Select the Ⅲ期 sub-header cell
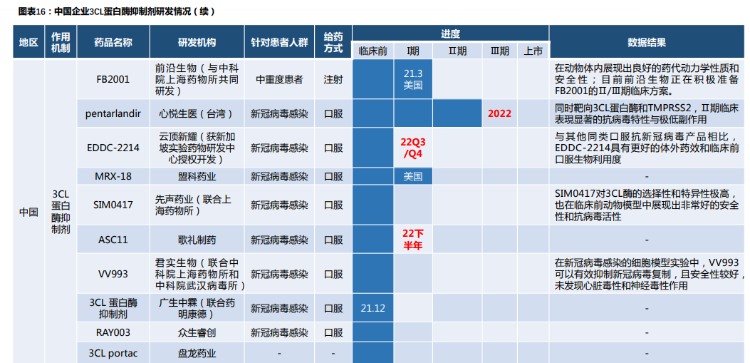 499,51
